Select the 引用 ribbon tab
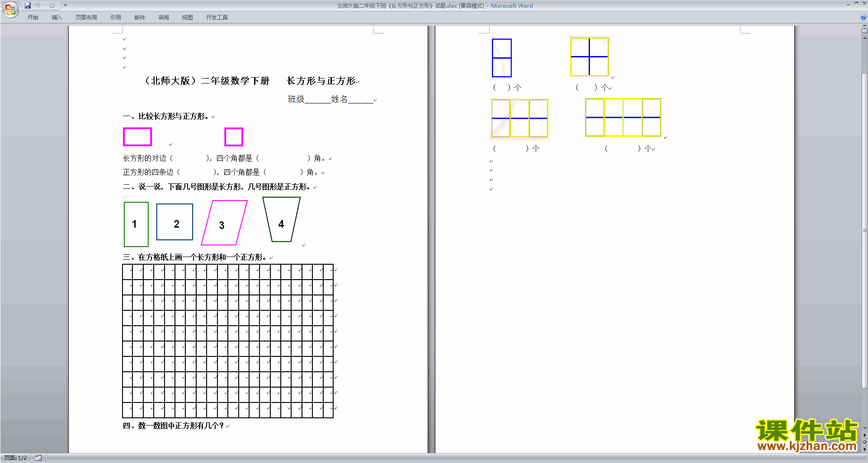Screen dimensions: 868x463 (116, 18)
